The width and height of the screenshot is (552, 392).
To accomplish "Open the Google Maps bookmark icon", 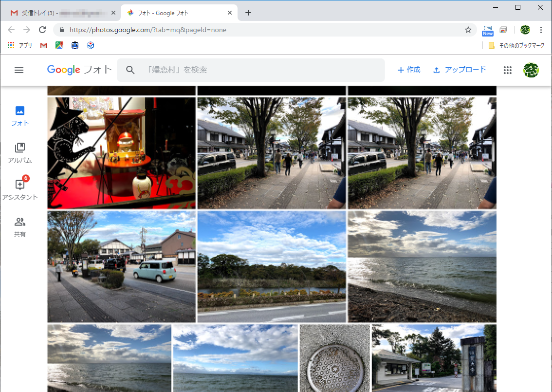I will [59, 45].
